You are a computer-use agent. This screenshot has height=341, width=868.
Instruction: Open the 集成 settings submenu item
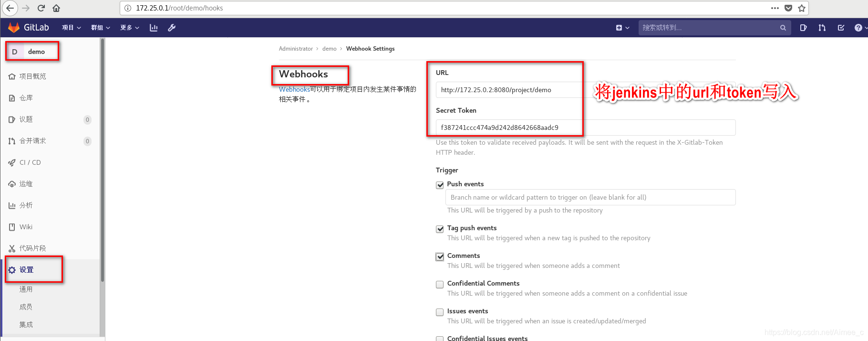tap(26, 325)
